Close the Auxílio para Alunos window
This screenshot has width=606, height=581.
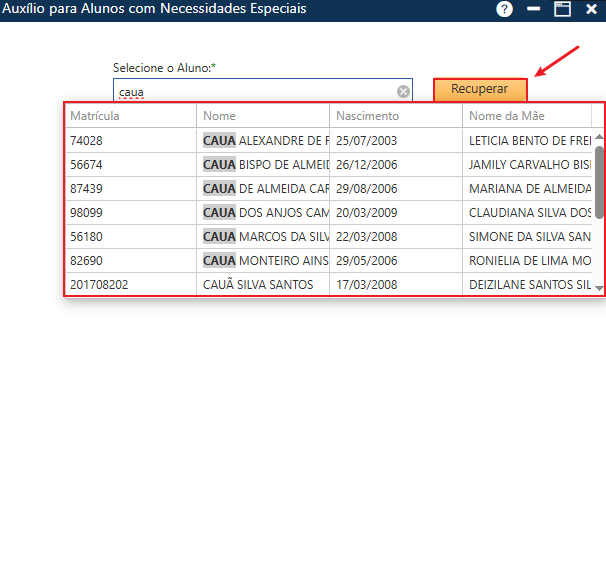coord(591,9)
